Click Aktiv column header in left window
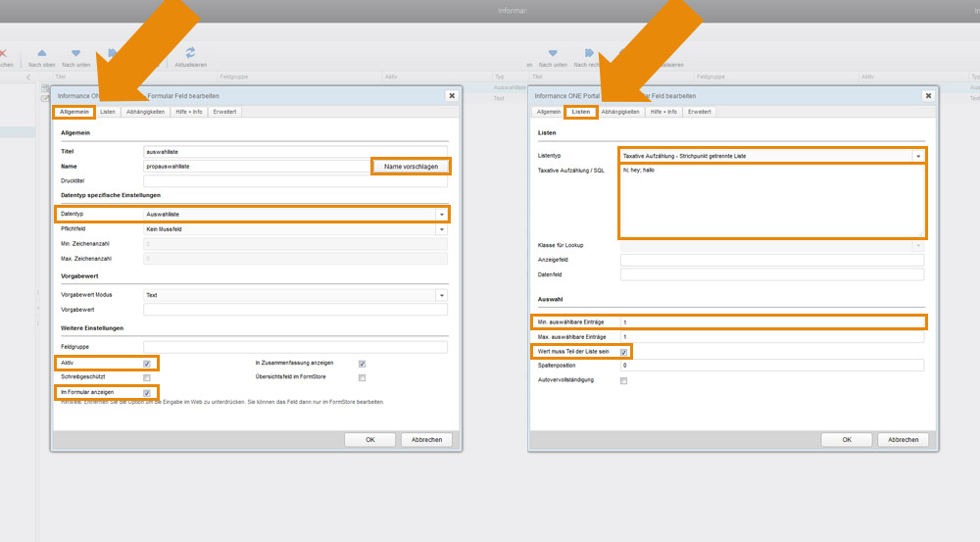980x542 pixels. click(x=391, y=76)
